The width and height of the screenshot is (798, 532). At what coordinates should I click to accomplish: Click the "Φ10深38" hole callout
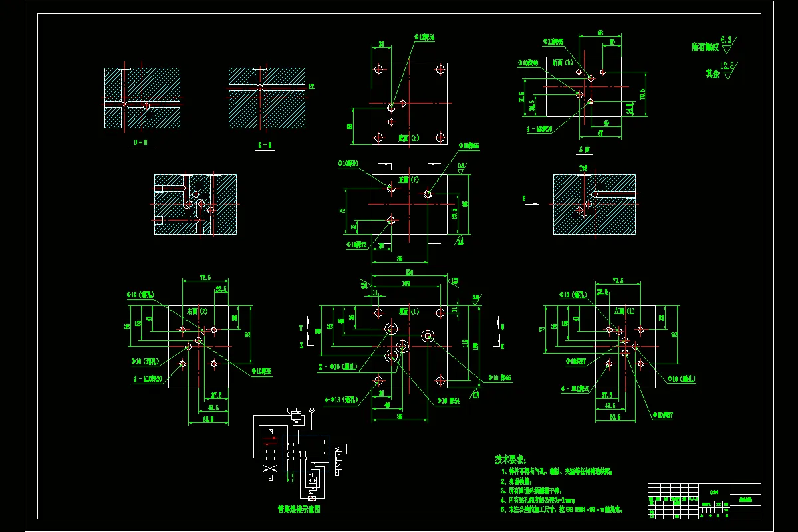(x=262, y=371)
